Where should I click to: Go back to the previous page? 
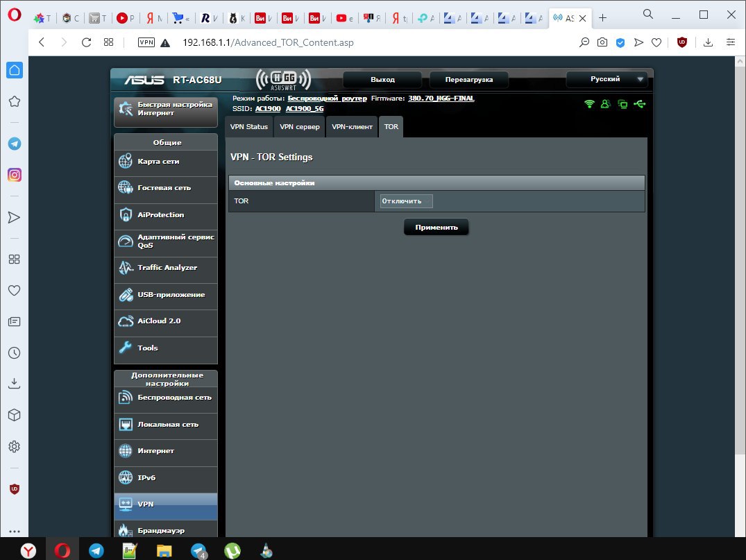(42, 42)
